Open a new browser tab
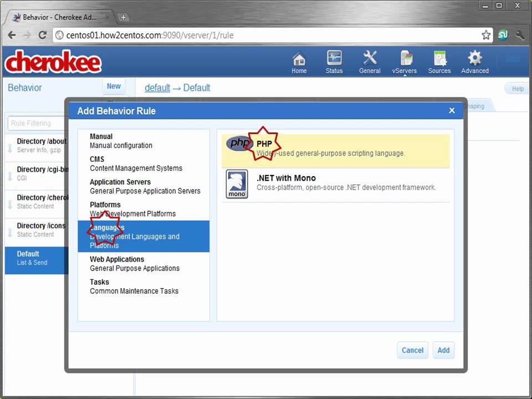This screenshot has width=532, height=399. [123, 17]
